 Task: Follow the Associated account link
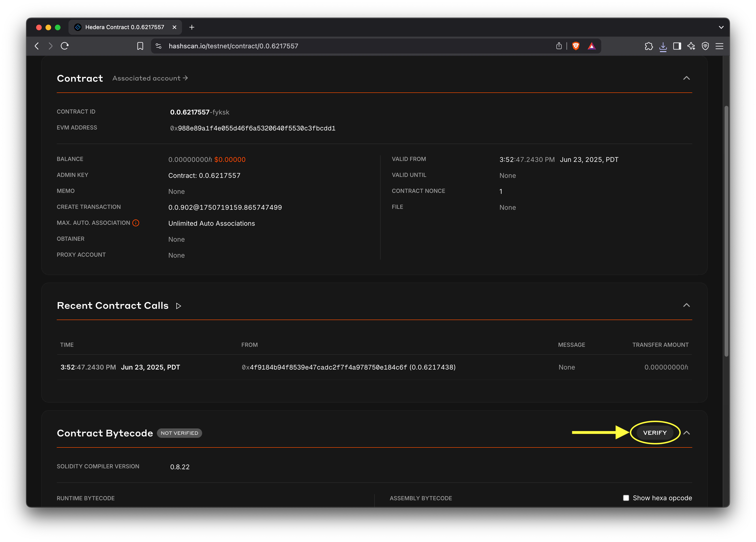(150, 78)
